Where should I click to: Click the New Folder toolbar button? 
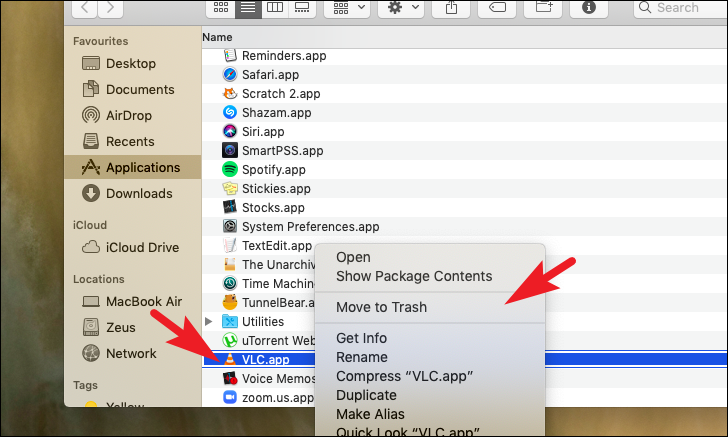[543, 8]
